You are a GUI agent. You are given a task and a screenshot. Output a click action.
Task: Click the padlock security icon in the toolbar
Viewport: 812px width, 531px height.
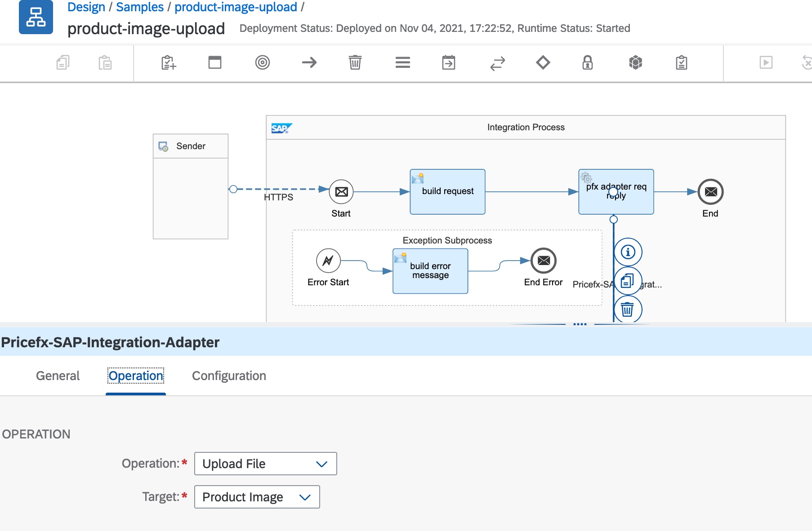pyautogui.click(x=587, y=62)
